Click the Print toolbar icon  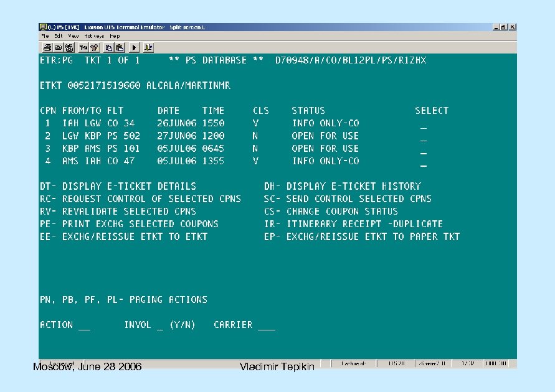tap(47, 47)
